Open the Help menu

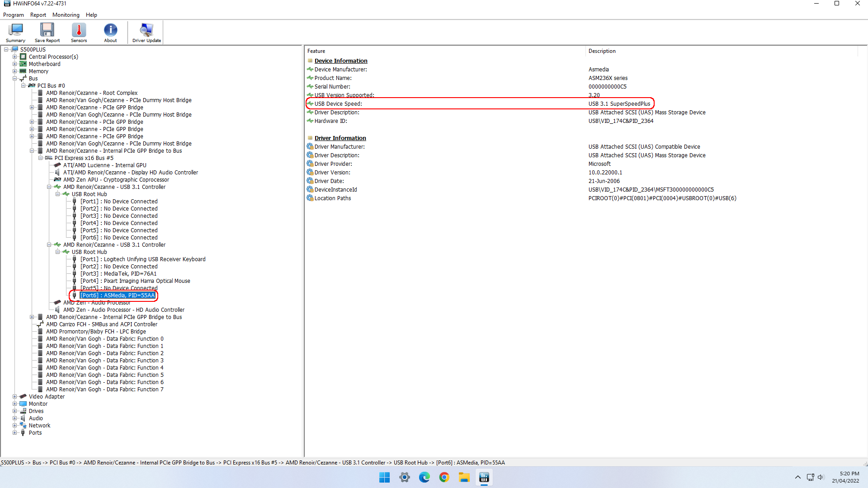[x=91, y=15]
